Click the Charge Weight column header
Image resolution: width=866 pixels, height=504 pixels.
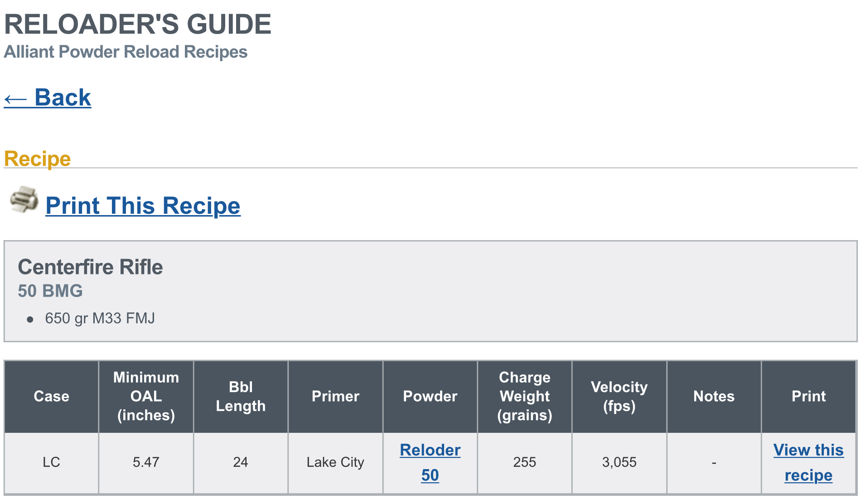click(x=525, y=396)
